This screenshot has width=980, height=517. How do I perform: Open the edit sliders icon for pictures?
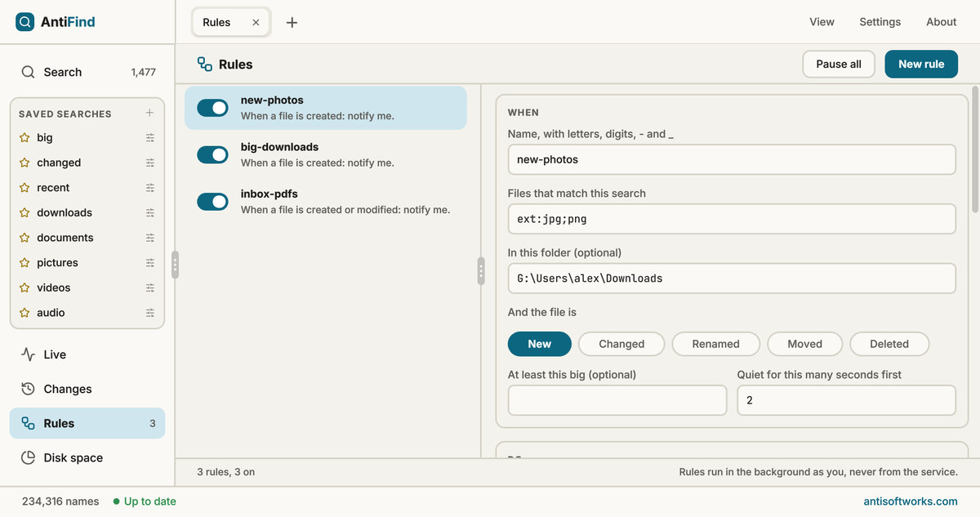point(150,263)
